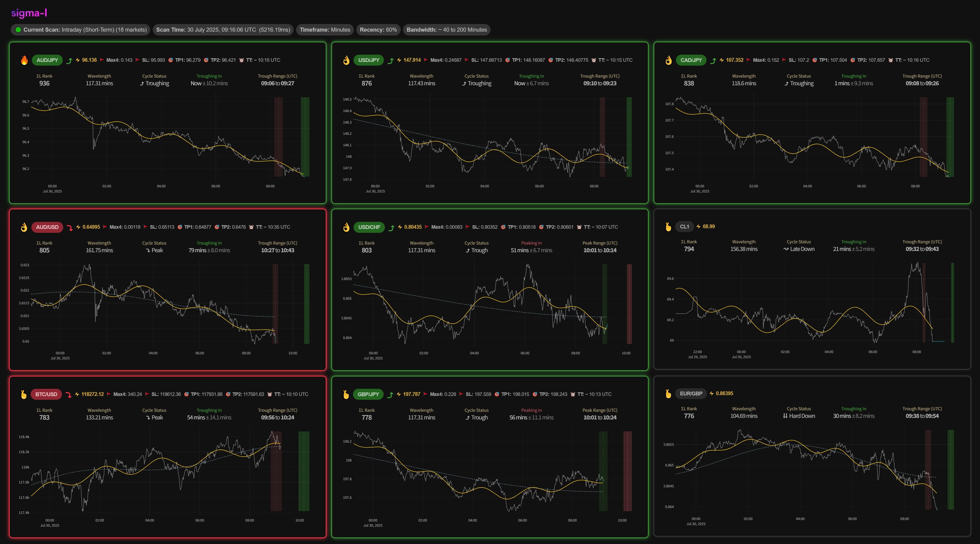Click the alarm clock icon in GBP/JPY header

click(573, 394)
